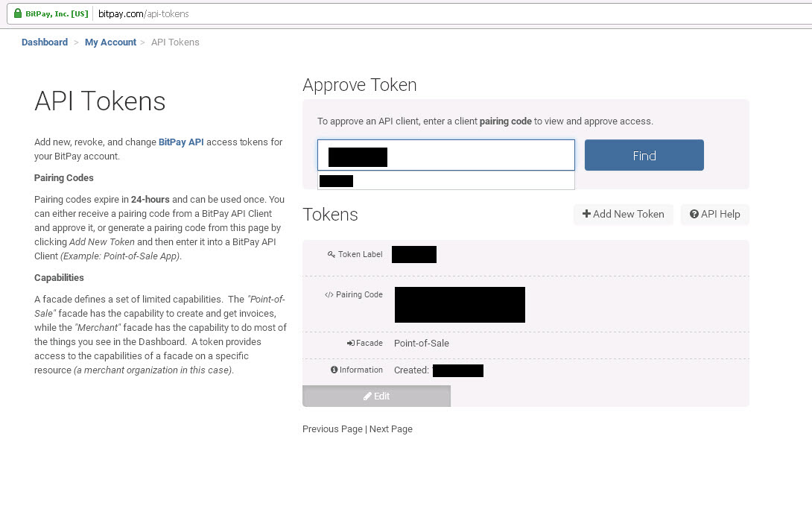Click the green padlock security icon
The image size is (812, 509).
pos(18,13)
